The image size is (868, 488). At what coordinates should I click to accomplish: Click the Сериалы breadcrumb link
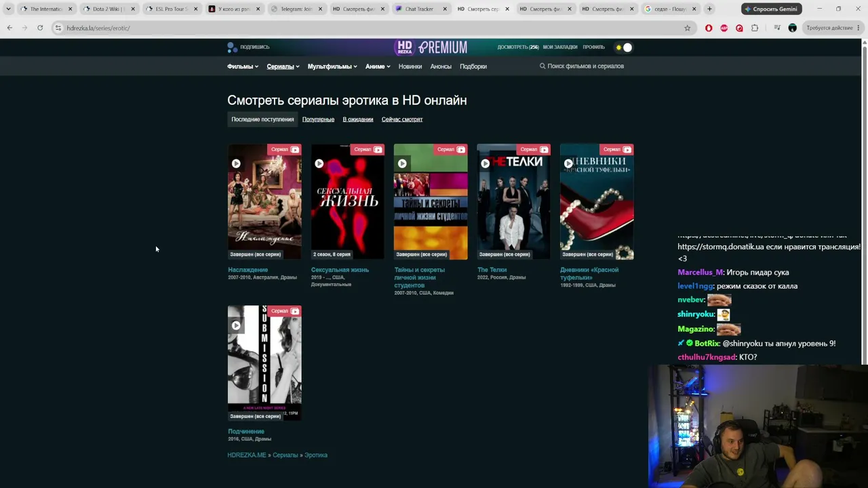tap(285, 455)
